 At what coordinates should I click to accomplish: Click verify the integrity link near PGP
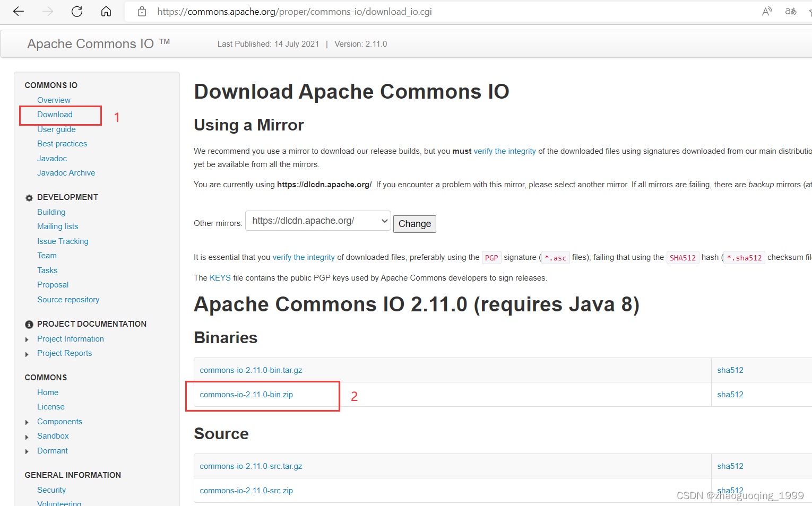[x=304, y=257]
